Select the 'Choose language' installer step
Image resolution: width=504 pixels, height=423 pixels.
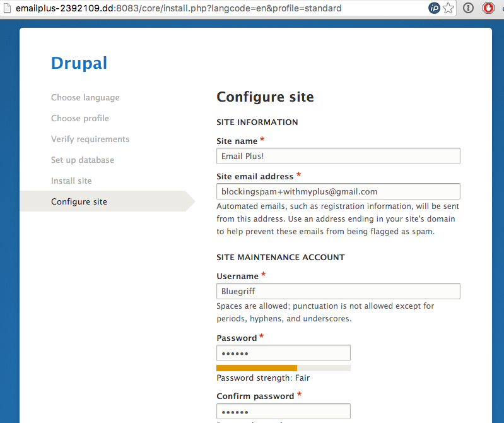(x=85, y=97)
